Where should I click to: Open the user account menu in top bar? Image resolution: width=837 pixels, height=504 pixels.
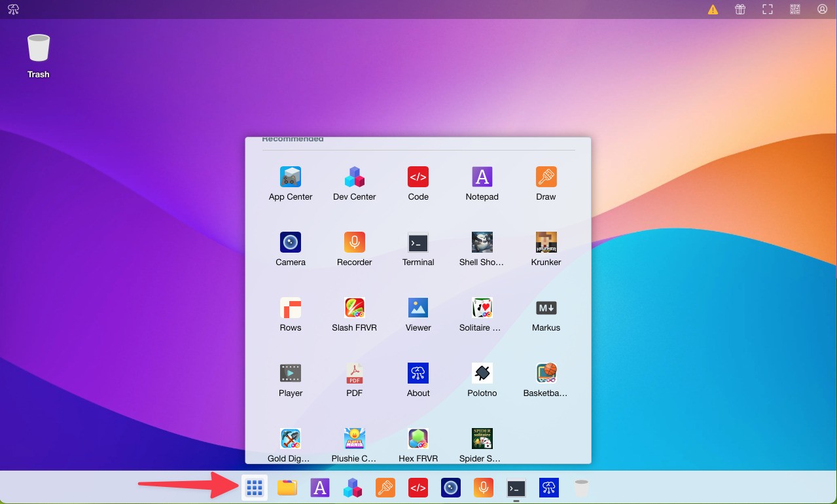click(822, 9)
